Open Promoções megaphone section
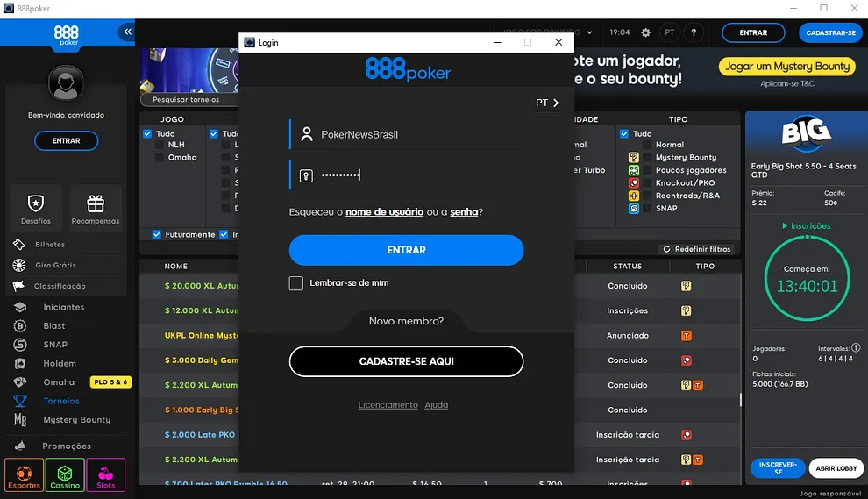Screen dimensions: 868x499 pyautogui.click(x=67, y=446)
